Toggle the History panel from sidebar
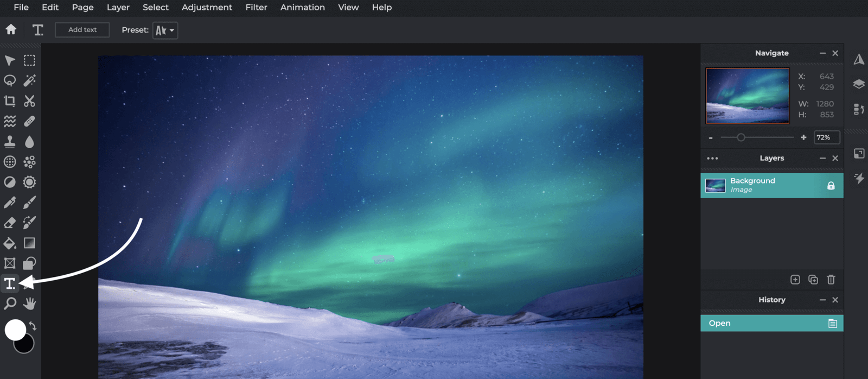This screenshot has width=868, height=379. click(x=859, y=109)
